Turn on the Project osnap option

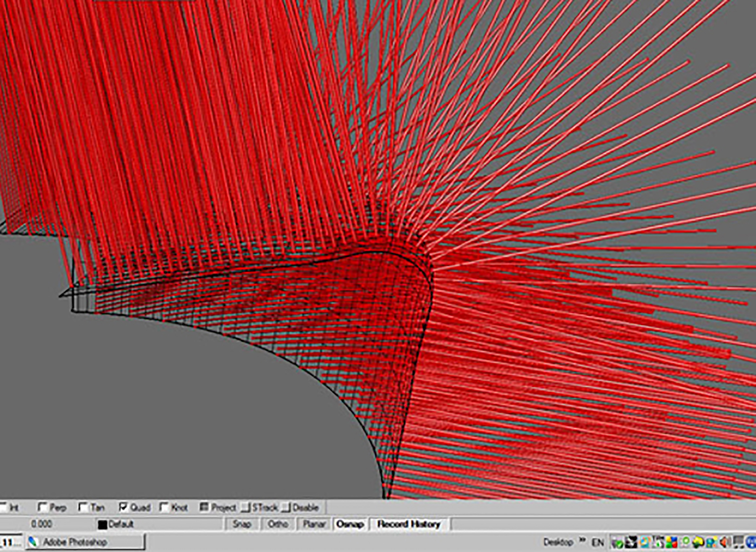204,507
